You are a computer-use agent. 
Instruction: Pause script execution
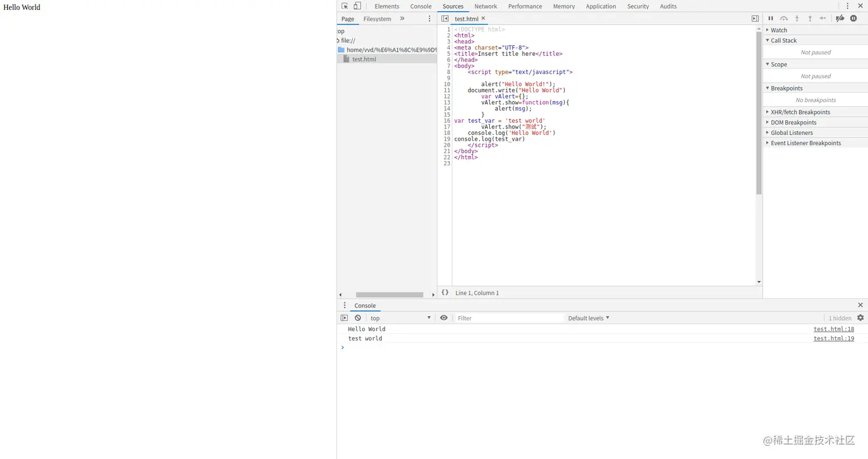pos(771,19)
